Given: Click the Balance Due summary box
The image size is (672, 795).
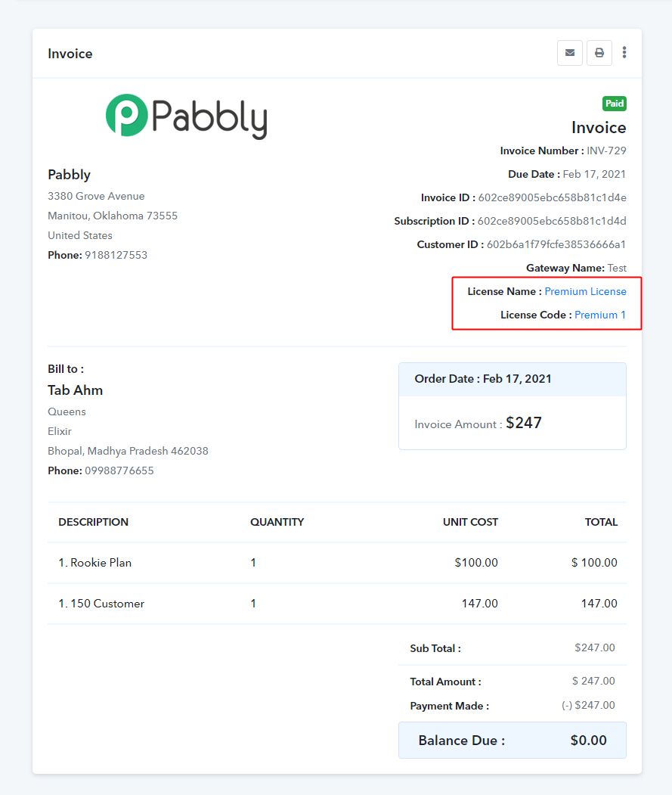Looking at the screenshot, I should click(x=513, y=741).
